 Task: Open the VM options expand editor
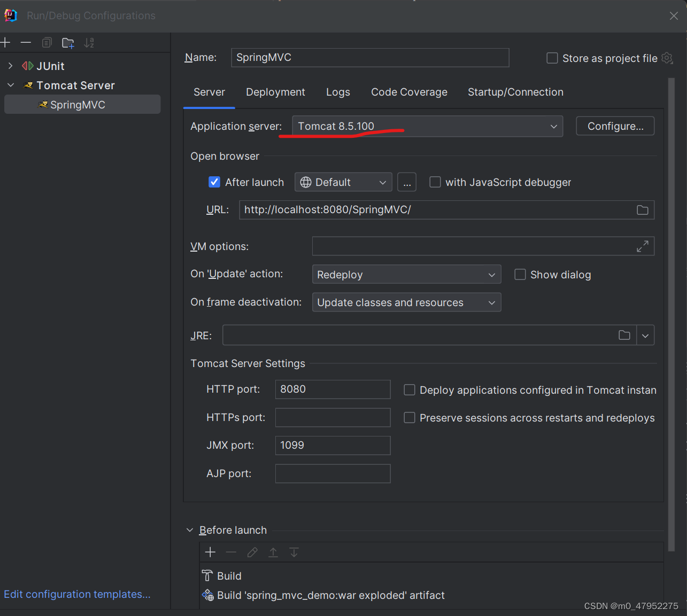[643, 246]
